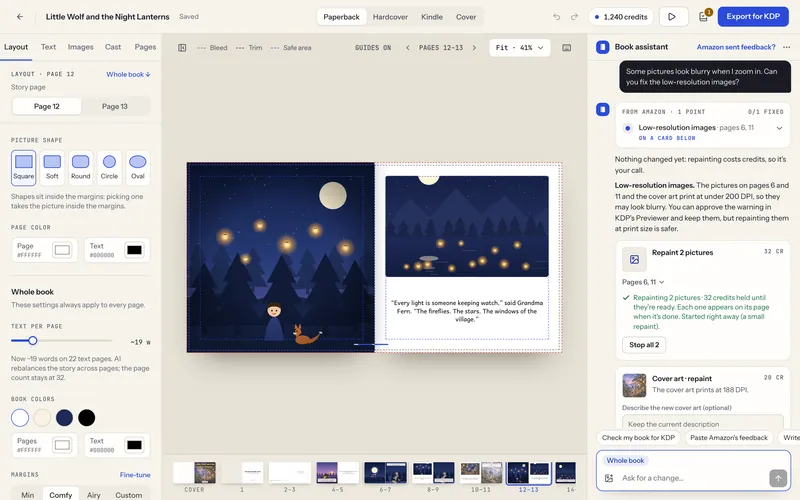The width and height of the screenshot is (800, 500).
Task: Open the pages 6-7 thumbnail
Action: [385, 473]
